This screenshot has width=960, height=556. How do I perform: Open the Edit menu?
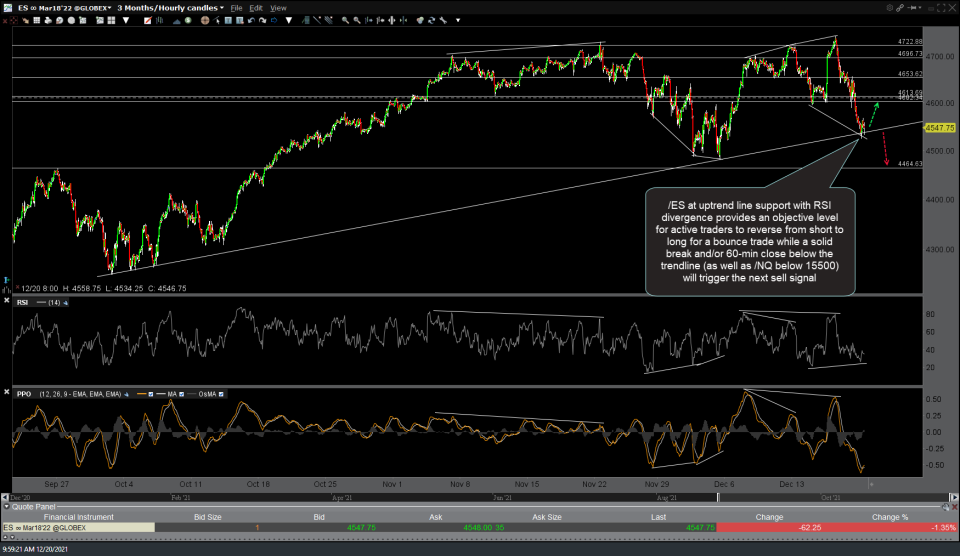256,8
